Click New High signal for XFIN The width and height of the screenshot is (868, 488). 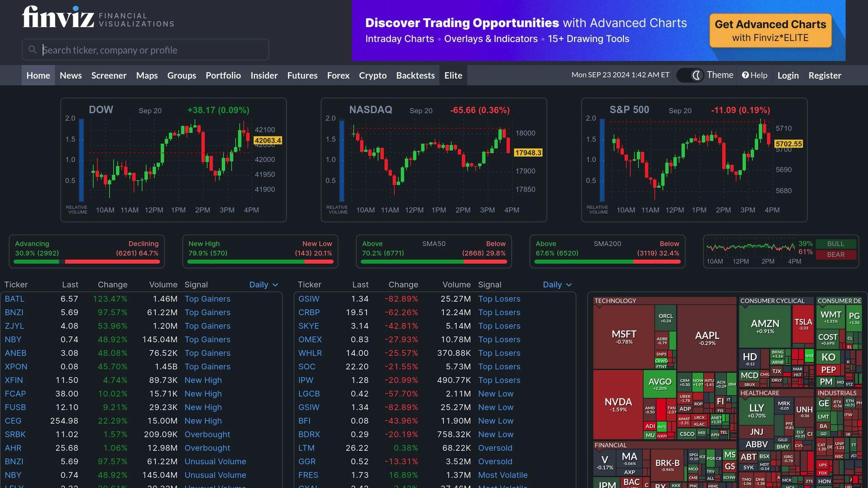coord(203,380)
